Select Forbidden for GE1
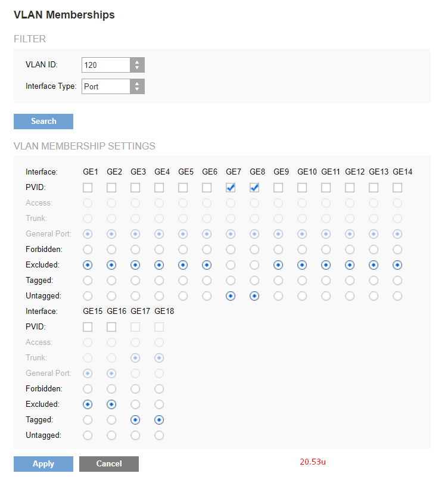448x495 pixels. pyautogui.click(x=88, y=250)
